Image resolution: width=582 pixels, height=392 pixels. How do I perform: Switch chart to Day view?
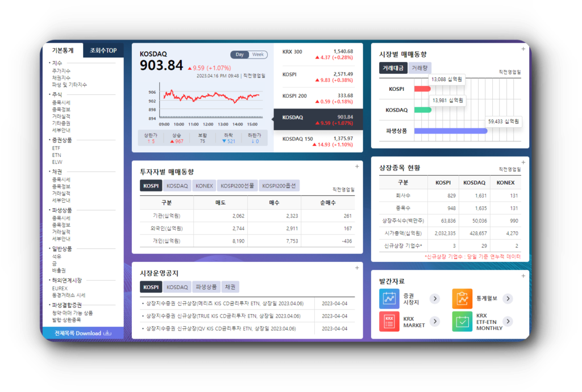(x=240, y=55)
